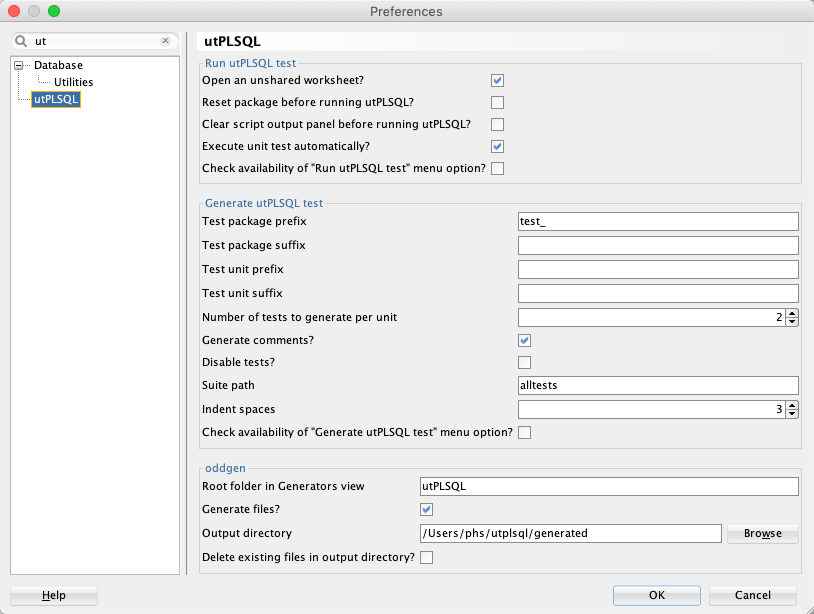The image size is (814, 614).
Task: Toggle 'Open an unshared worksheet?' checkbox
Action: pyautogui.click(x=497, y=80)
